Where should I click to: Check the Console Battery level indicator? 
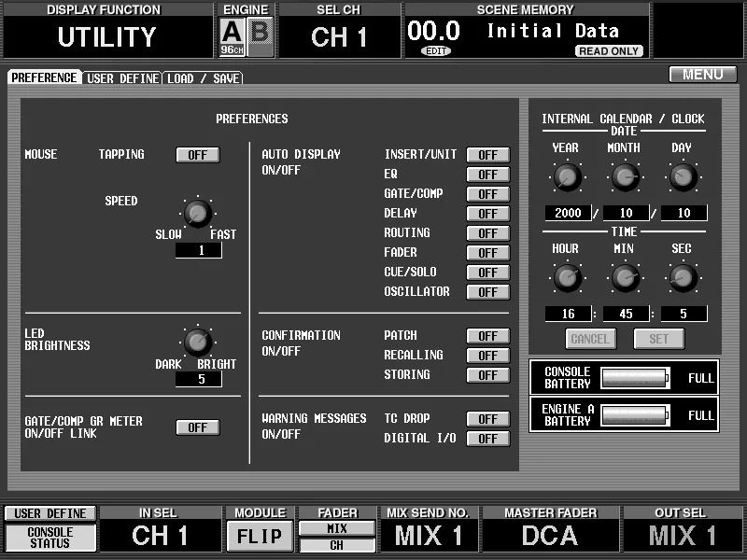tap(635, 378)
